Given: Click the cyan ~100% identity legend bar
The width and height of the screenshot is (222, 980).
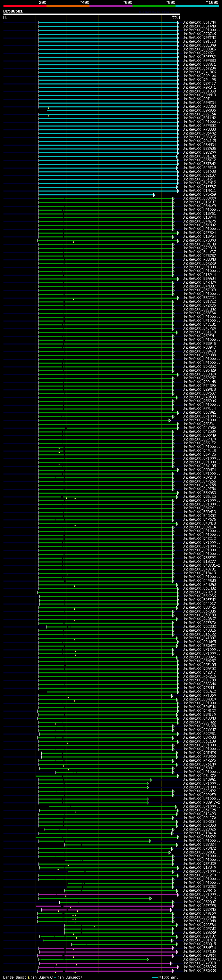Looking at the screenshot, I should point(197,6).
